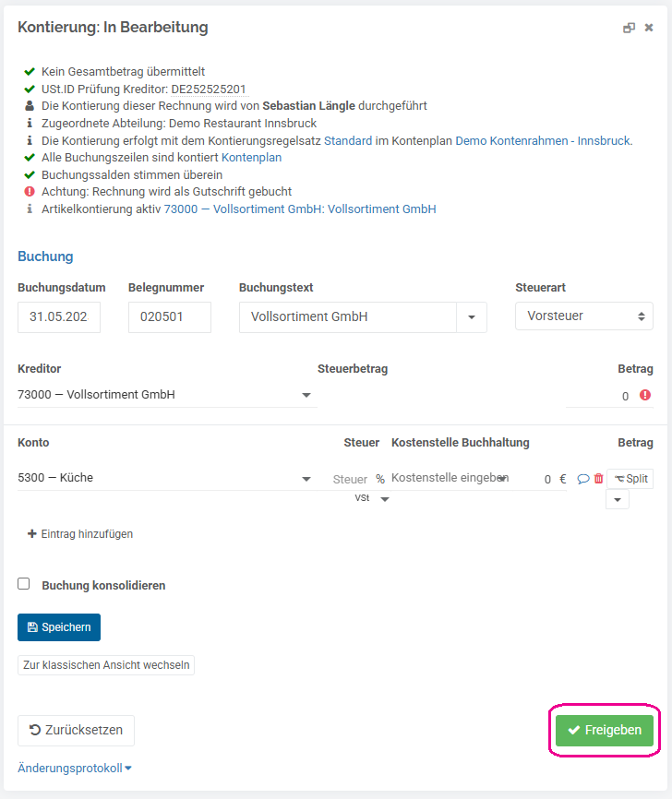The width and height of the screenshot is (672, 799).
Task: Click the green Freigeben button
Action: click(x=605, y=730)
